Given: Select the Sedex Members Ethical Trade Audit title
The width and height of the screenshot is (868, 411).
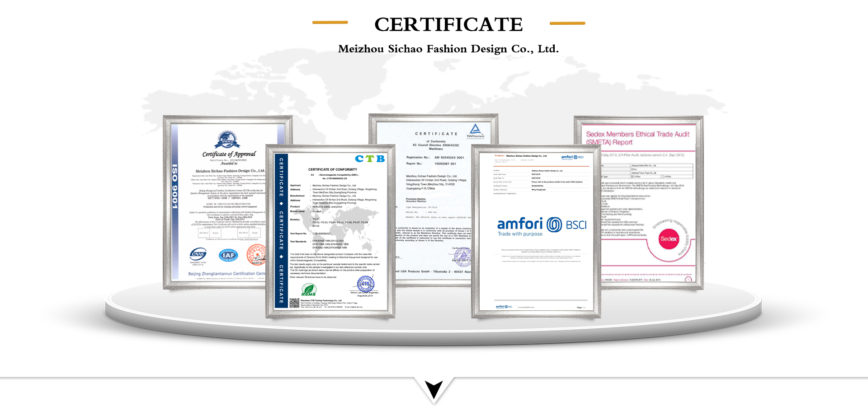Looking at the screenshot, I should pyautogui.click(x=637, y=138).
